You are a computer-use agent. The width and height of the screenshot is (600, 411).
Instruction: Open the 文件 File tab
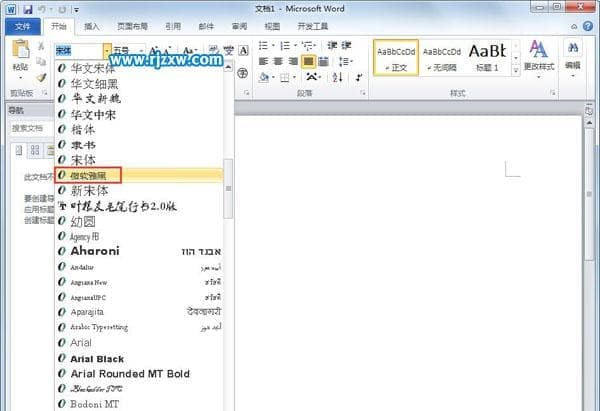coord(23,26)
